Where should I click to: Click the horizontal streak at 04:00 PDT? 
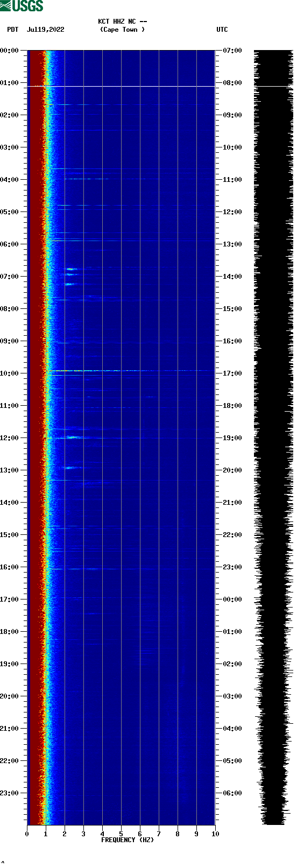(x=86, y=179)
